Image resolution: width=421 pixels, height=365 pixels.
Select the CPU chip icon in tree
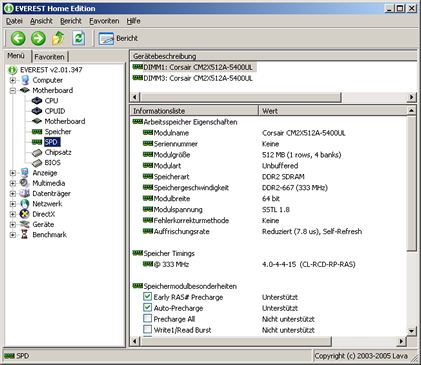[37, 101]
